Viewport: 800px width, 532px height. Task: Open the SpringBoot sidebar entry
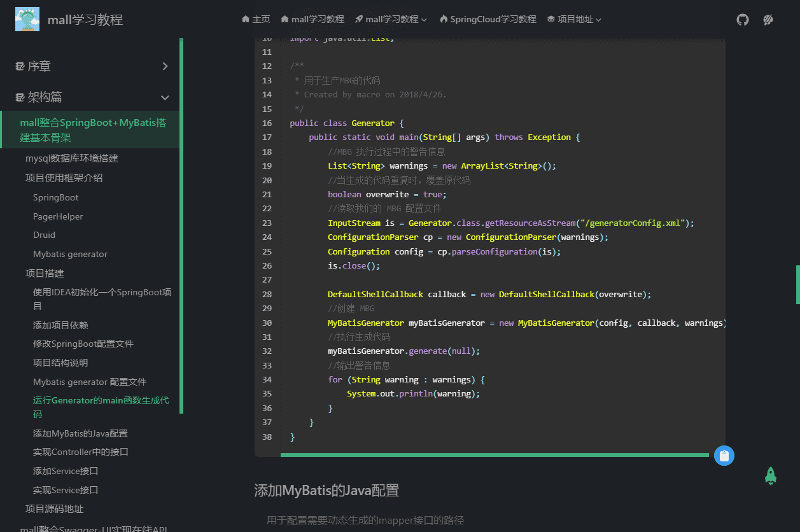click(56, 197)
